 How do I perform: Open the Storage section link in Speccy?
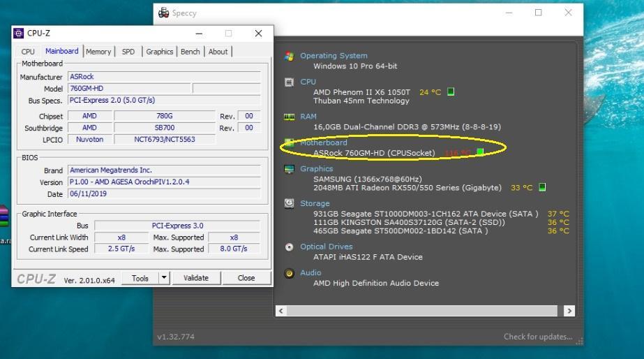click(315, 203)
